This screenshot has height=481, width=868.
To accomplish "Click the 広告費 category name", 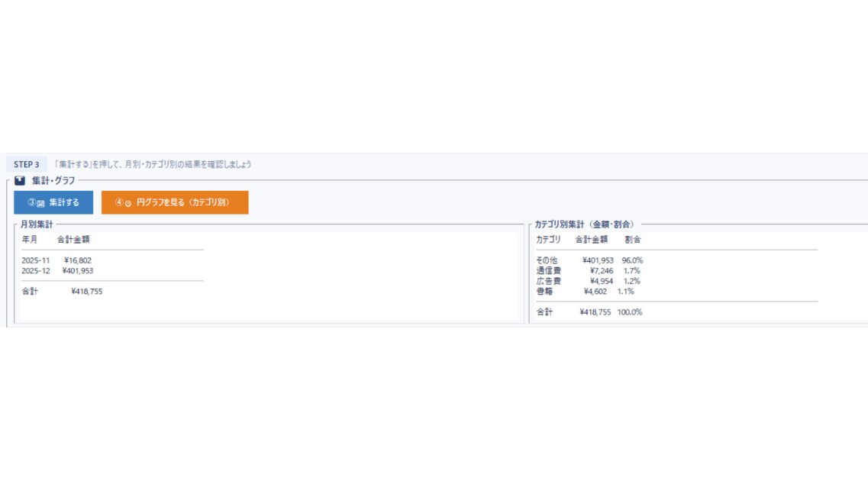I will 548,281.
